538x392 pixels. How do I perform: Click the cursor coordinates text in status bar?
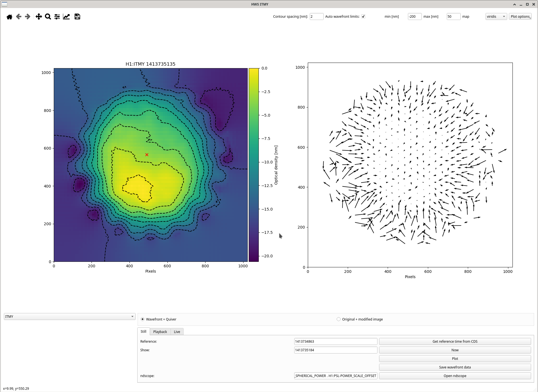[x=16, y=389]
